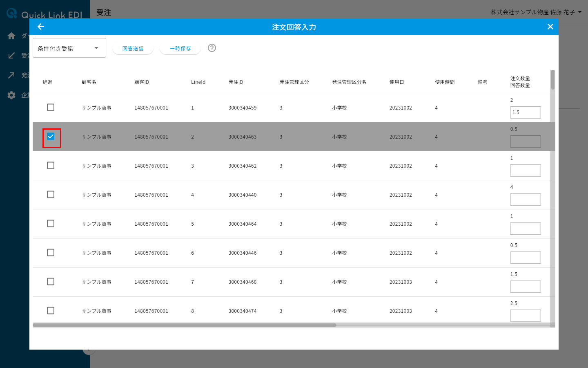
Task: Click the outgoing arrow 発注 sidebar icon
Action: [11, 75]
